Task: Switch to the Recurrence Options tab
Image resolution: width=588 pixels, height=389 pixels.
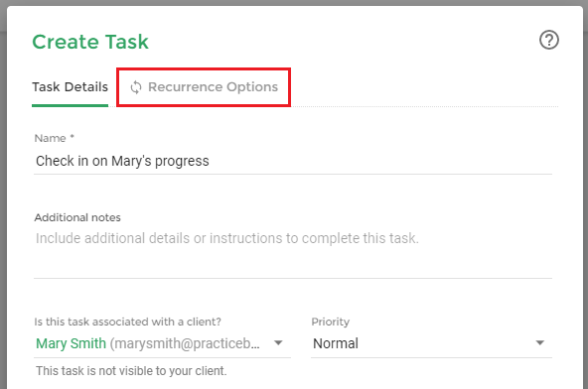Action: pyautogui.click(x=204, y=87)
